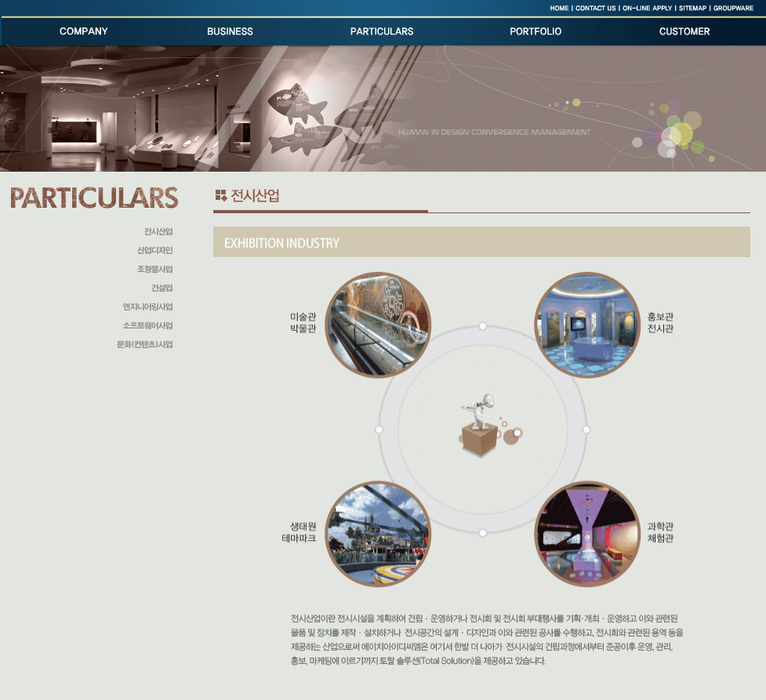Viewport: 766px width, 700px height.
Task: Open the PORTFOLIO menu
Action: coord(535,31)
